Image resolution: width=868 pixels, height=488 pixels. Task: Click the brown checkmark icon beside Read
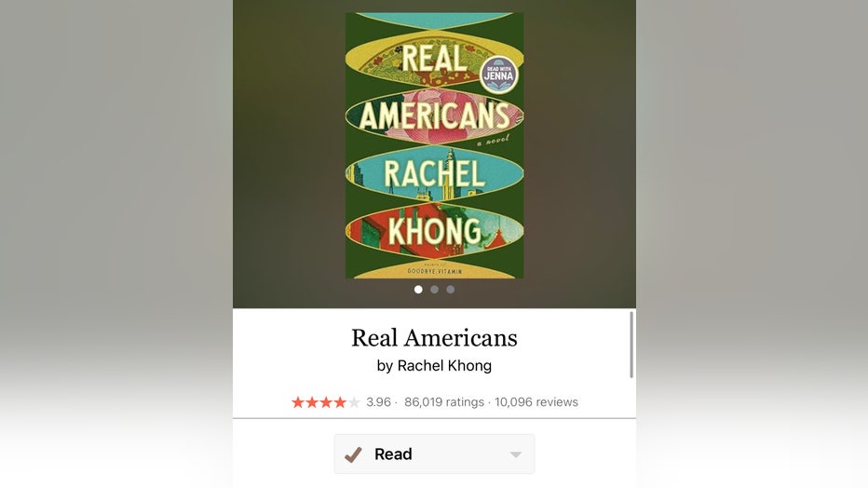point(353,454)
